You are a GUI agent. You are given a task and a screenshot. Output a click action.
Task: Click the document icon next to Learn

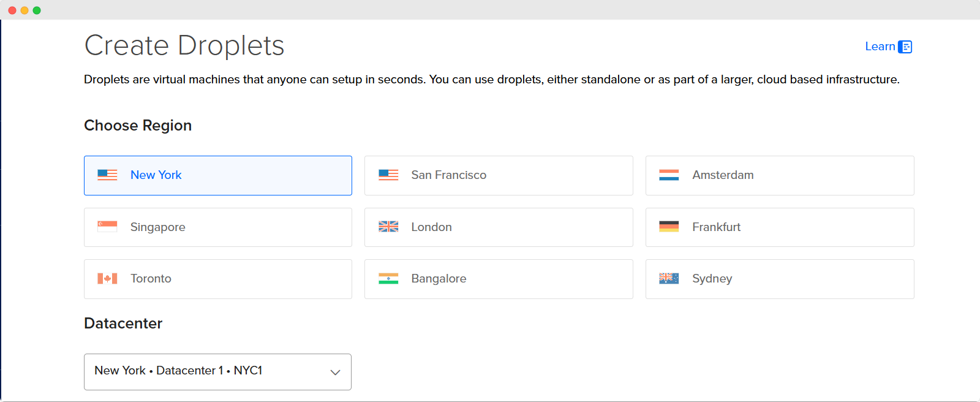tap(905, 47)
